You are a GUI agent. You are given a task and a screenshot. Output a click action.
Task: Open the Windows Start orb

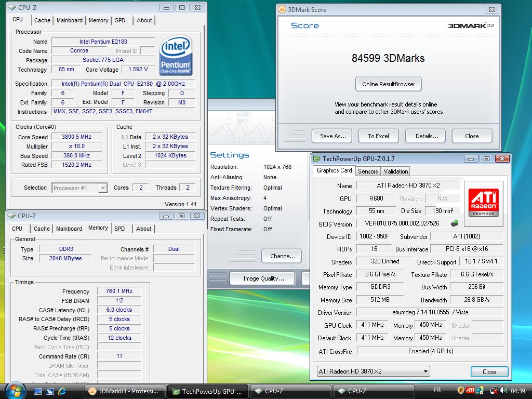pos(15,391)
